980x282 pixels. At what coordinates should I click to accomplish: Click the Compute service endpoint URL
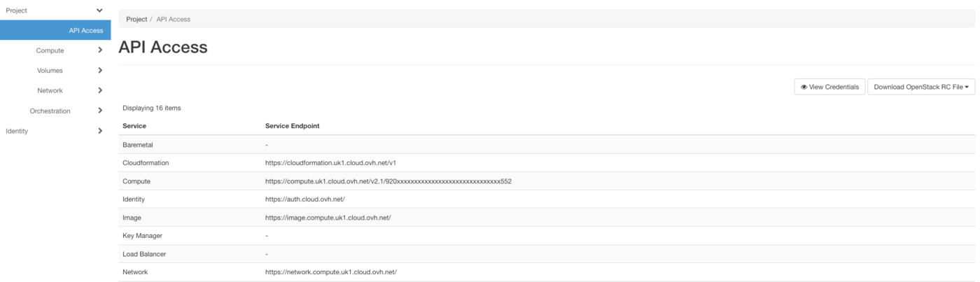388,181
